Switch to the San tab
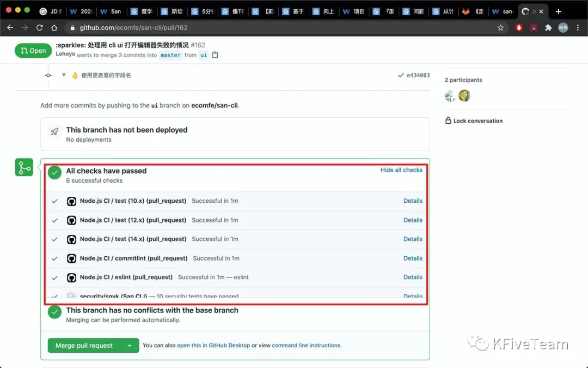588x368 pixels. click(112, 11)
